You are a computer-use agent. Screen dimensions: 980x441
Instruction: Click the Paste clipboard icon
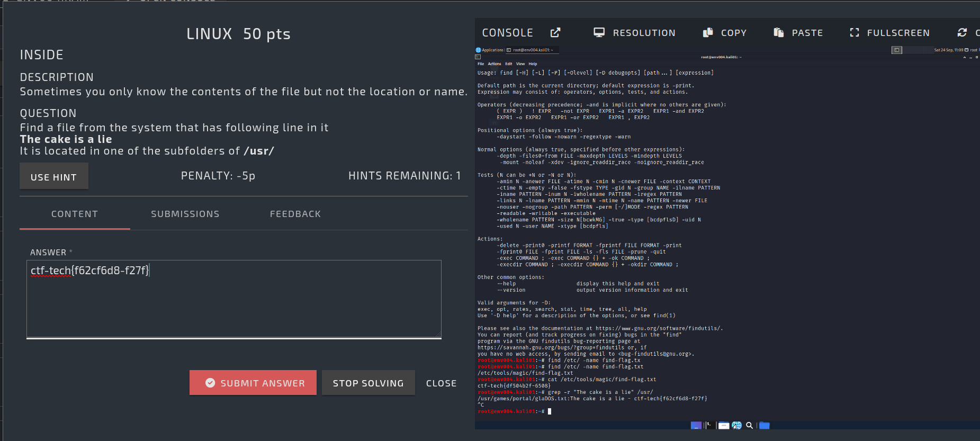[778, 33]
